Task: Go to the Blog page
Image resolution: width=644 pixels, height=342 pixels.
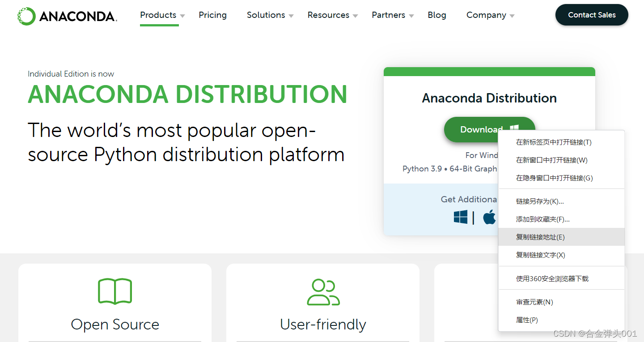Action: [437, 15]
